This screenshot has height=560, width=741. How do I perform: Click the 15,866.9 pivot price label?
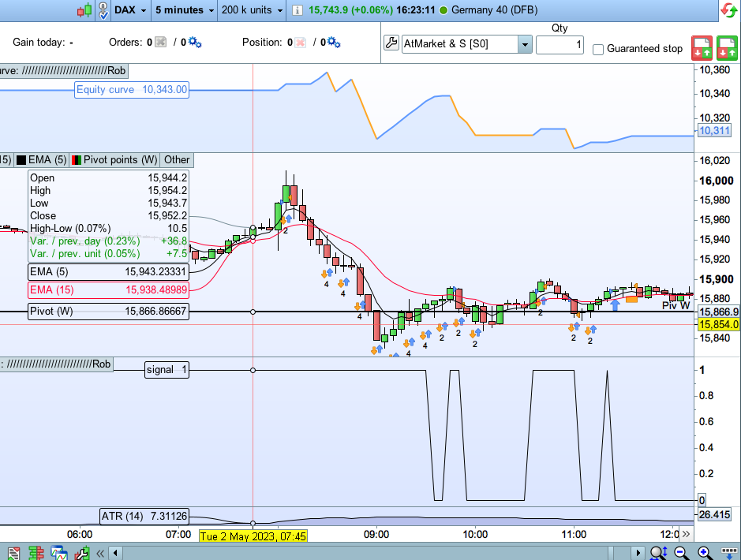pyautogui.click(x=718, y=312)
